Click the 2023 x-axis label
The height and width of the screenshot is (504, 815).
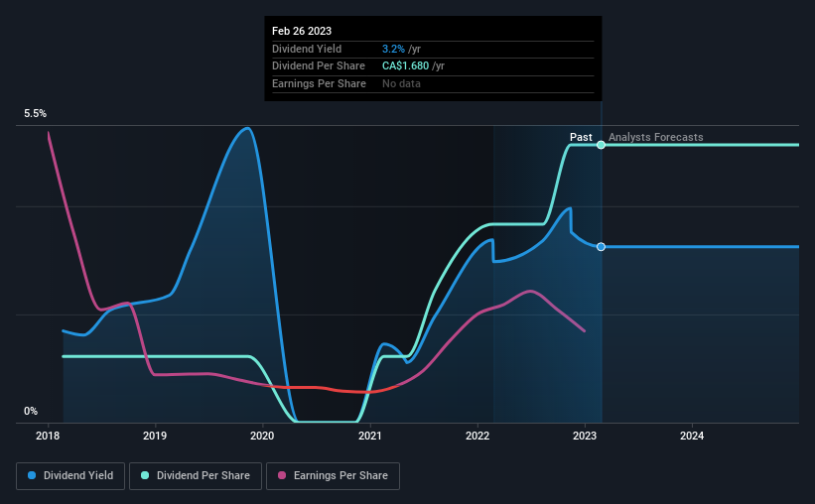point(585,436)
